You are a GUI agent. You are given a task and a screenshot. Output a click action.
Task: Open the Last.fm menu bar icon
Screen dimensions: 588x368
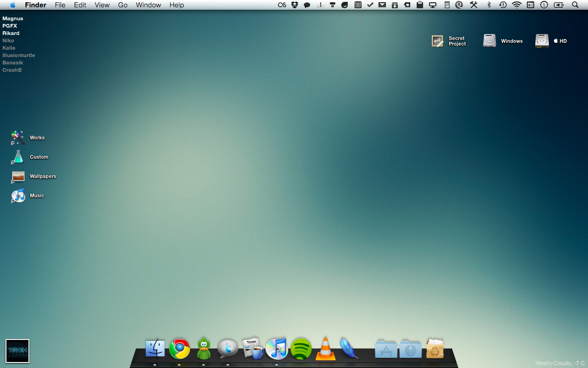[282, 5]
